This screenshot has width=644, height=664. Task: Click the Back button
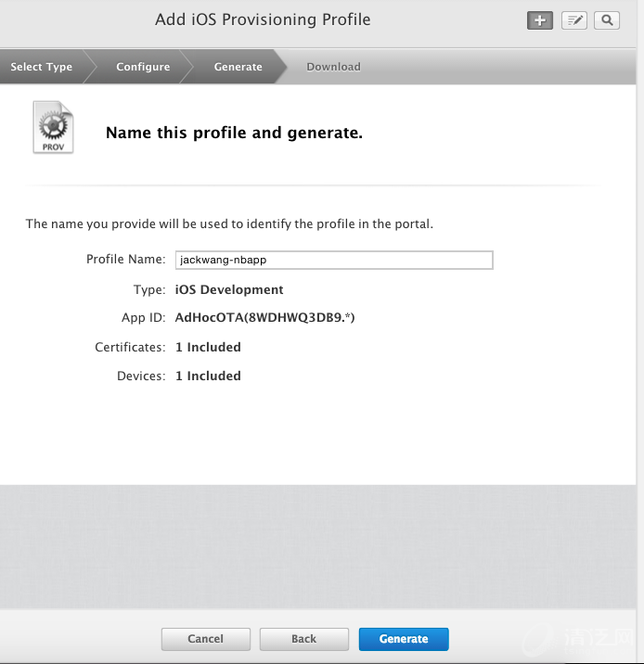(303, 639)
